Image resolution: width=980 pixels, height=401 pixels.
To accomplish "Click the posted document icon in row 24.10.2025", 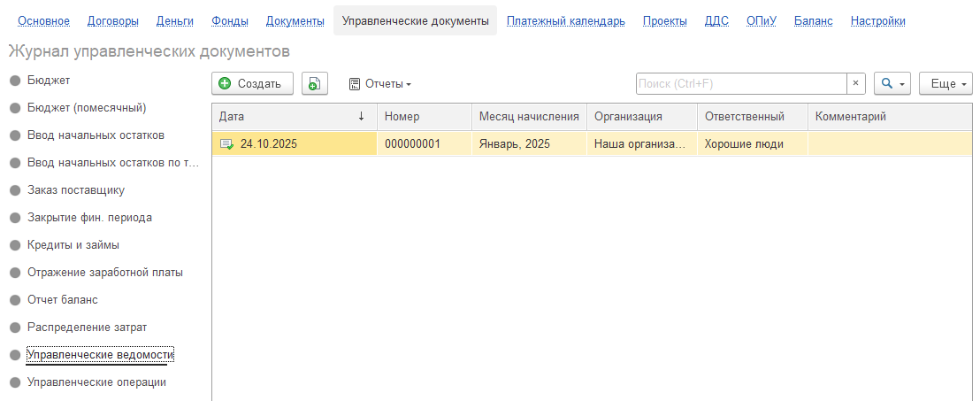I will click(226, 144).
